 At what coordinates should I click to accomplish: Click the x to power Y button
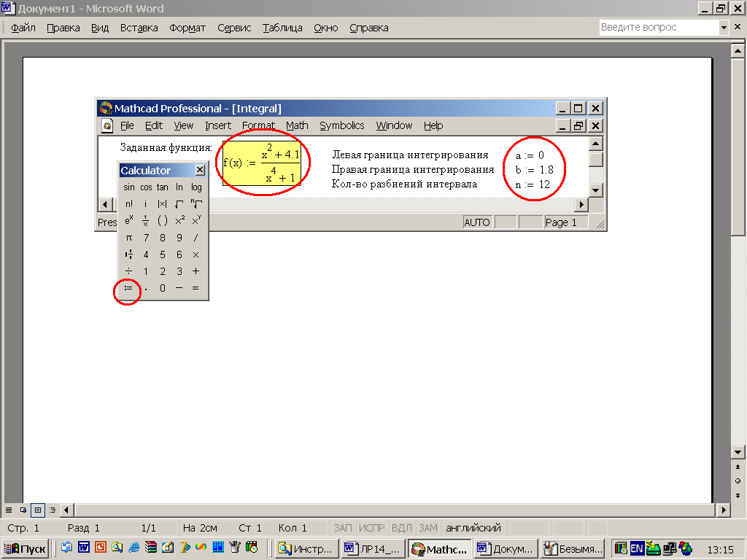click(x=196, y=220)
